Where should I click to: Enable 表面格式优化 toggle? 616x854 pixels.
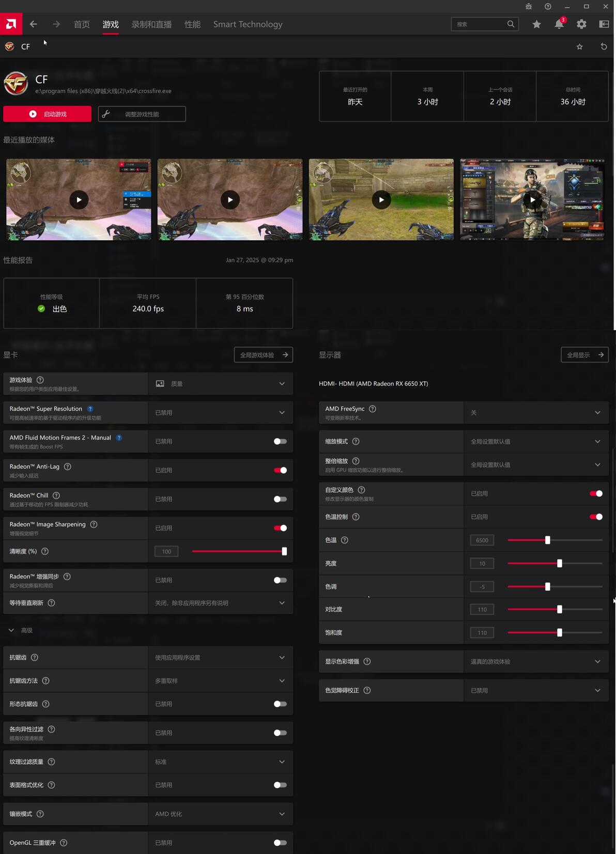tap(280, 785)
